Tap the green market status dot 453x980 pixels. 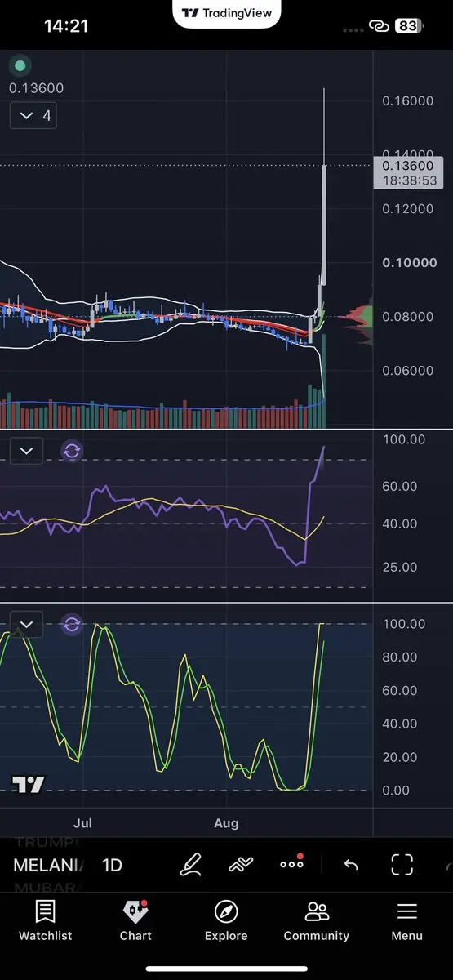pyautogui.click(x=20, y=66)
